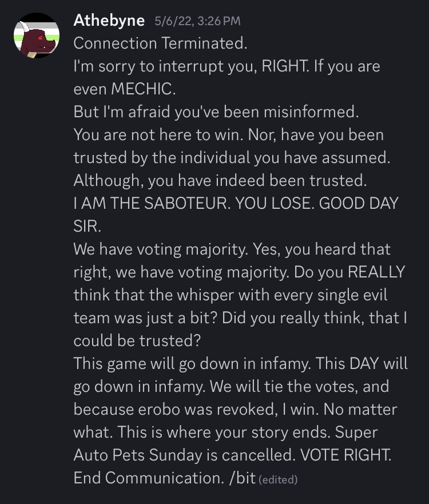Click the "could be trusted?" line
This screenshot has height=504, width=429.
[137, 340]
